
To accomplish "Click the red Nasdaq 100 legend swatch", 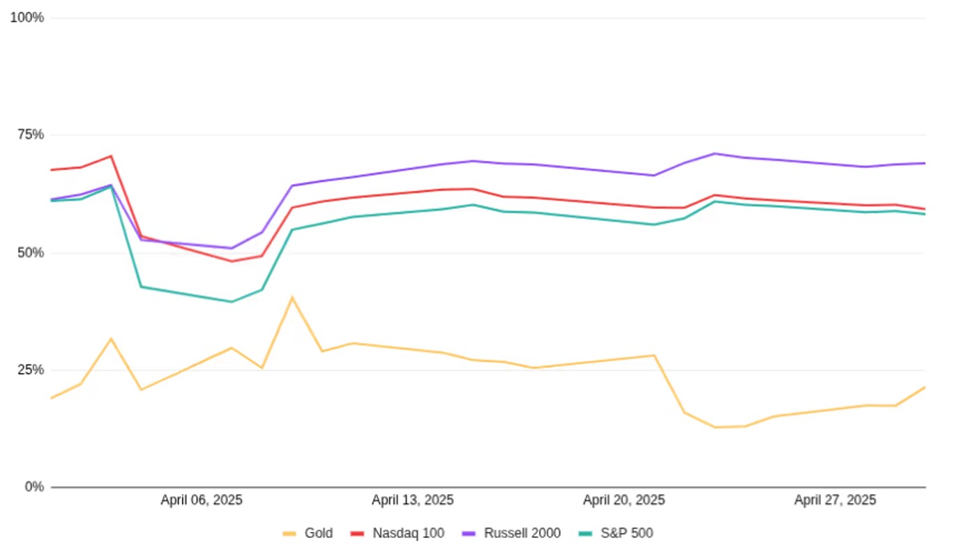I will (x=357, y=534).
